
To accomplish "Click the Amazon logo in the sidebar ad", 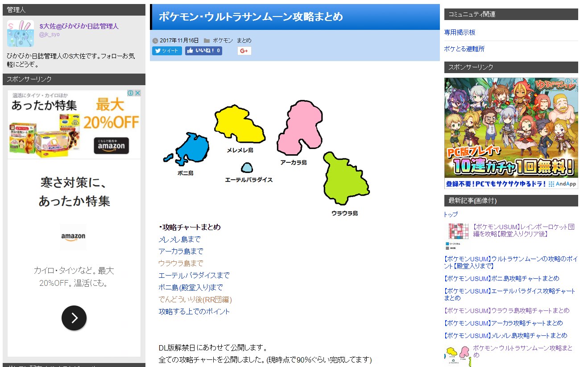I will [x=73, y=237].
